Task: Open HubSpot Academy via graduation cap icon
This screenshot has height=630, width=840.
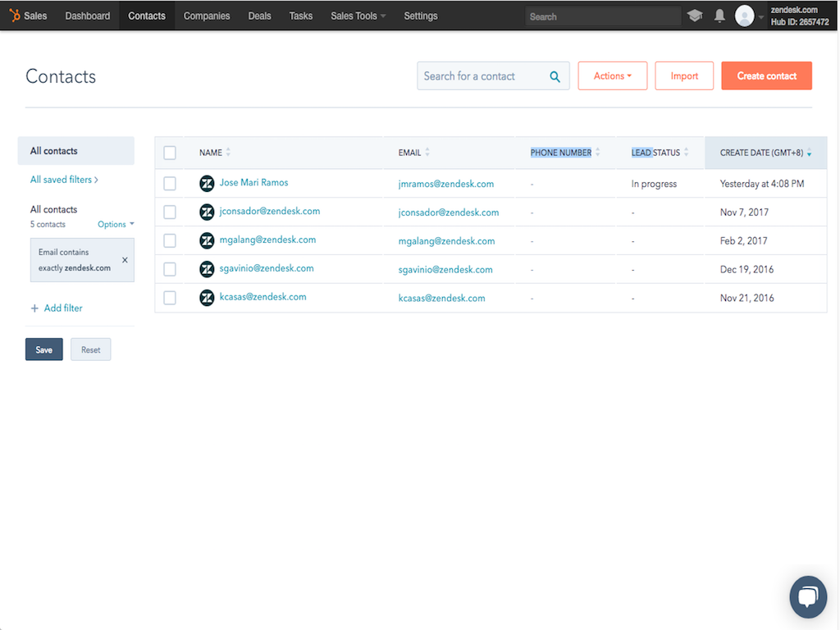Action: pos(695,15)
